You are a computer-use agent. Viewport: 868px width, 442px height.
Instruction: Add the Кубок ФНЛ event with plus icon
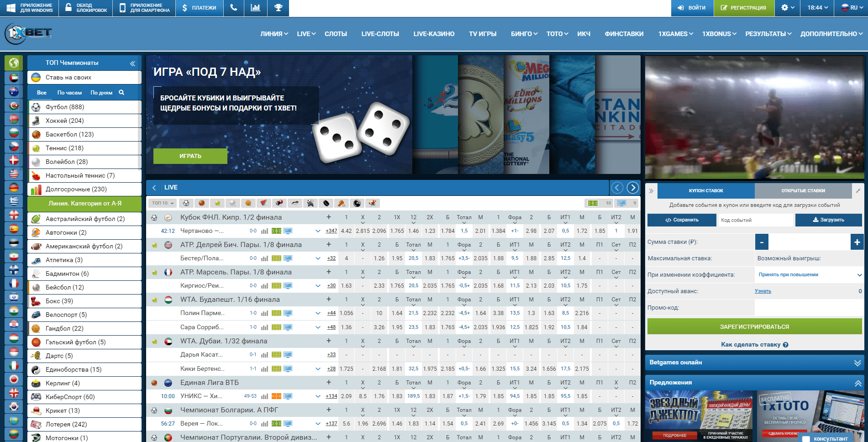pyautogui.click(x=328, y=217)
